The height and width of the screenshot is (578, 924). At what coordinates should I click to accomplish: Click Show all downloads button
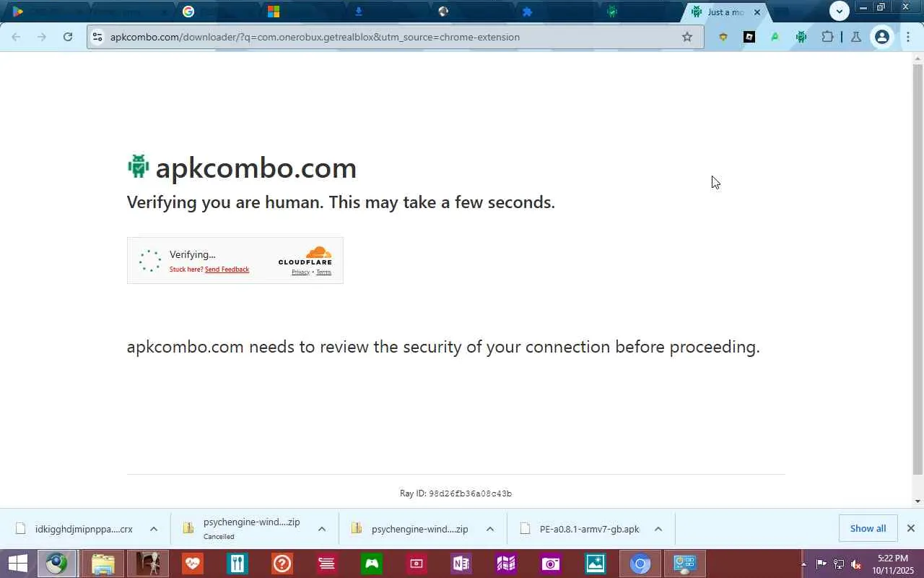pos(868,529)
